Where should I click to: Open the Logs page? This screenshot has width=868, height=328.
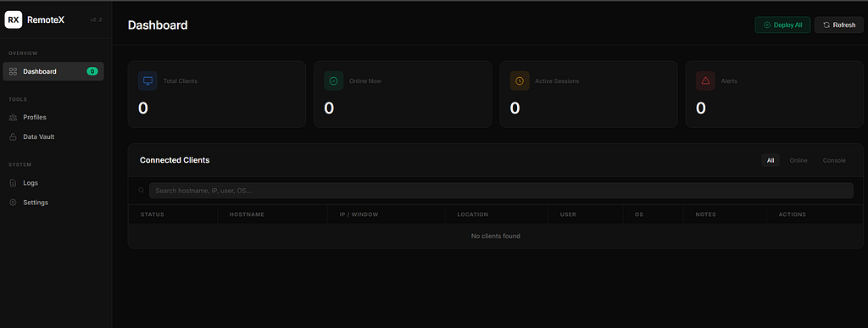(53, 182)
